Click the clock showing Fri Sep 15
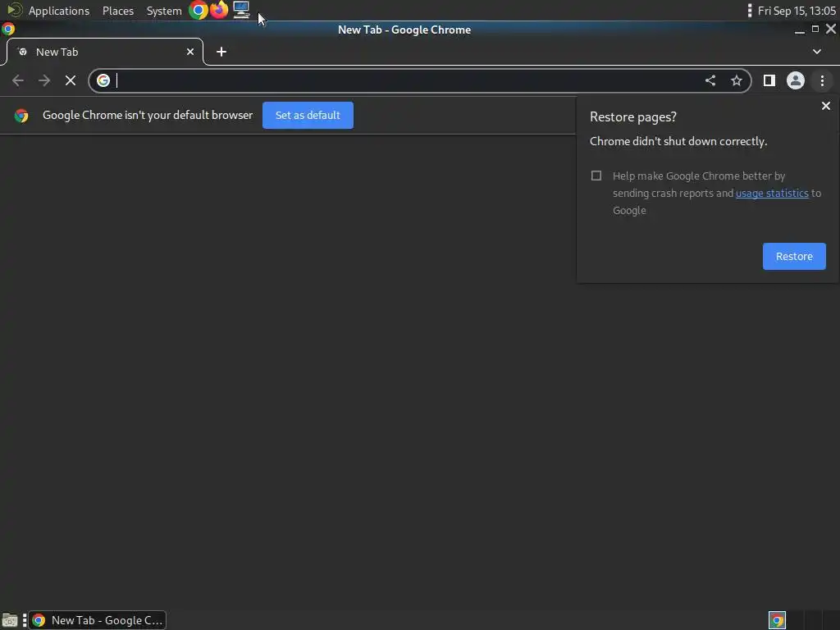 click(797, 11)
